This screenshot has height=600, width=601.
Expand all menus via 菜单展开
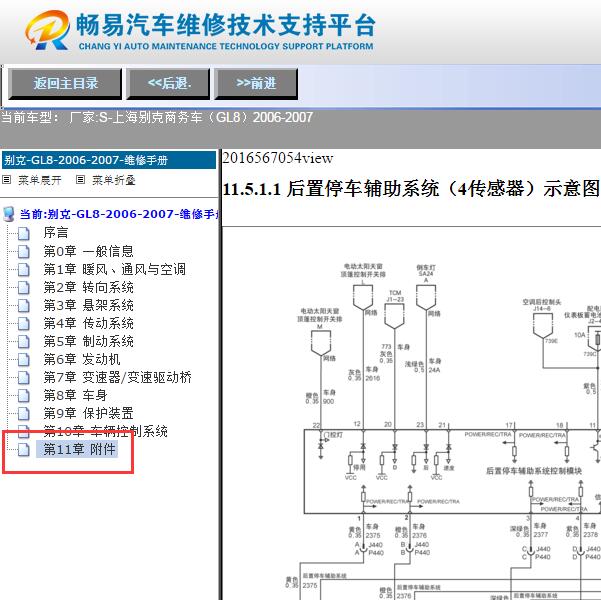40,180
